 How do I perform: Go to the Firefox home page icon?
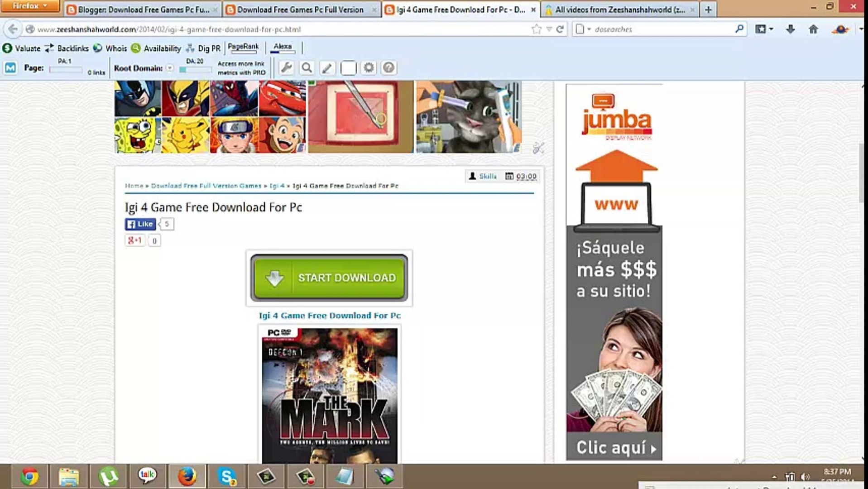click(813, 29)
